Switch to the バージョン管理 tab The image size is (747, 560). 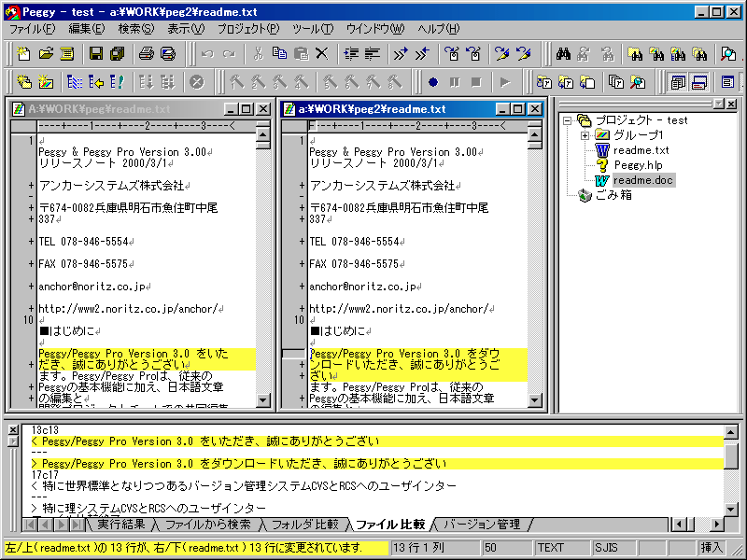pos(482,525)
